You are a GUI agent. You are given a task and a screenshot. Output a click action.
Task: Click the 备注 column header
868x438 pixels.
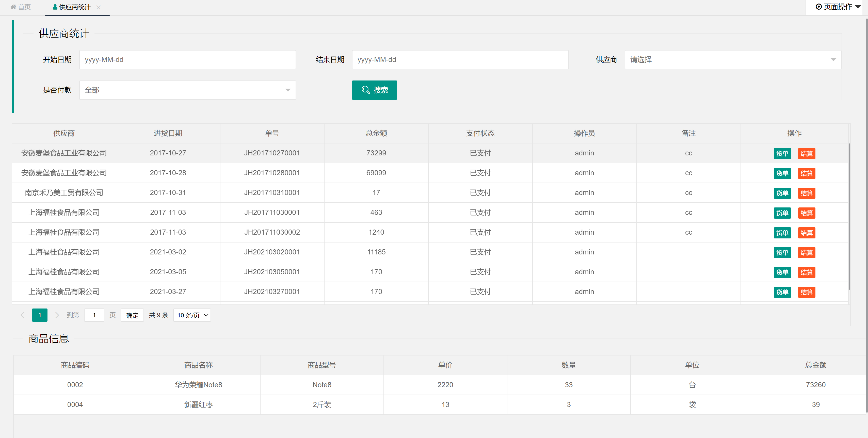pyautogui.click(x=688, y=133)
